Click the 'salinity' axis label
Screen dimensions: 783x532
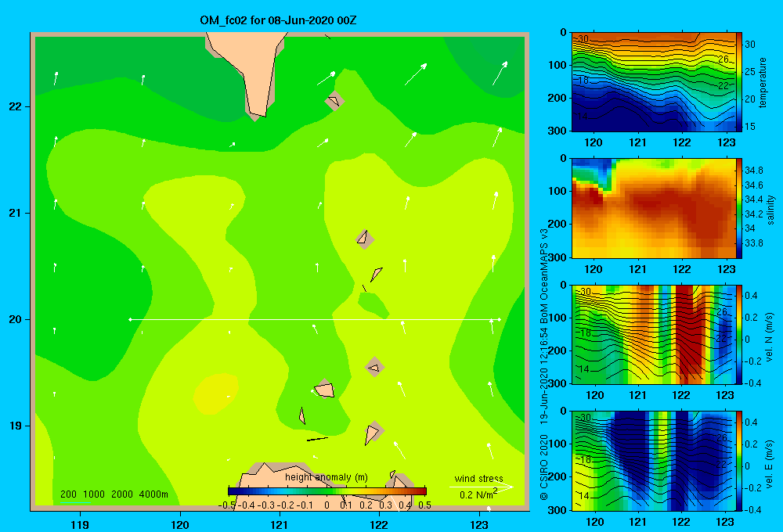point(770,210)
